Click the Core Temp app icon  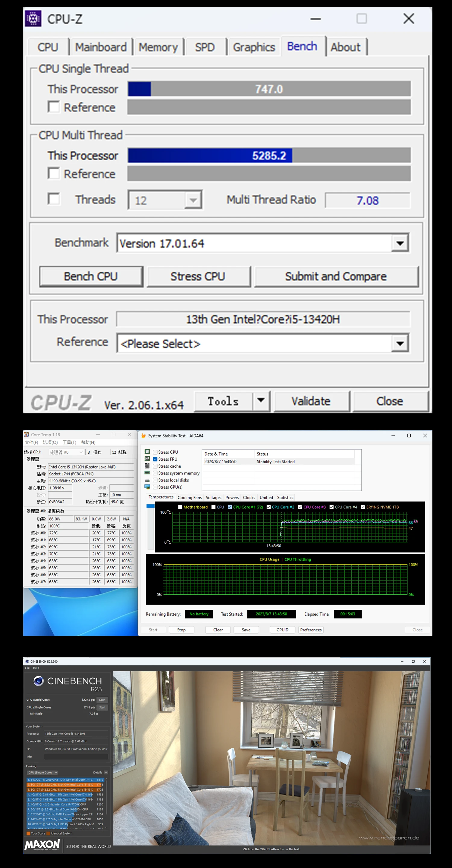(x=26, y=435)
